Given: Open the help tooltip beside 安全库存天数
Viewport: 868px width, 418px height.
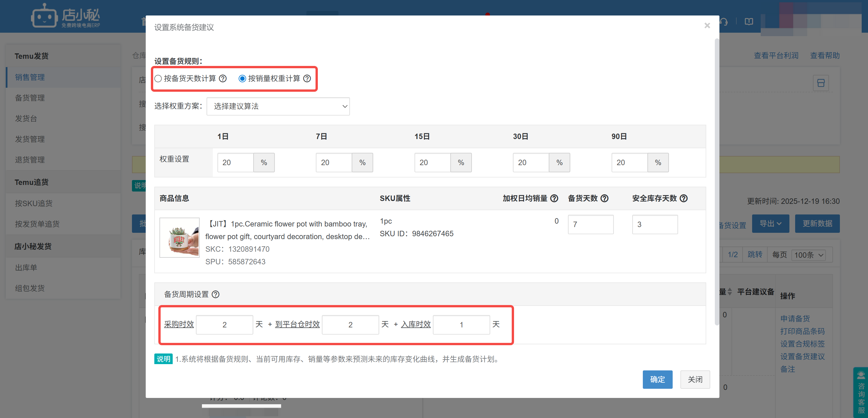Looking at the screenshot, I should (x=684, y=198).
